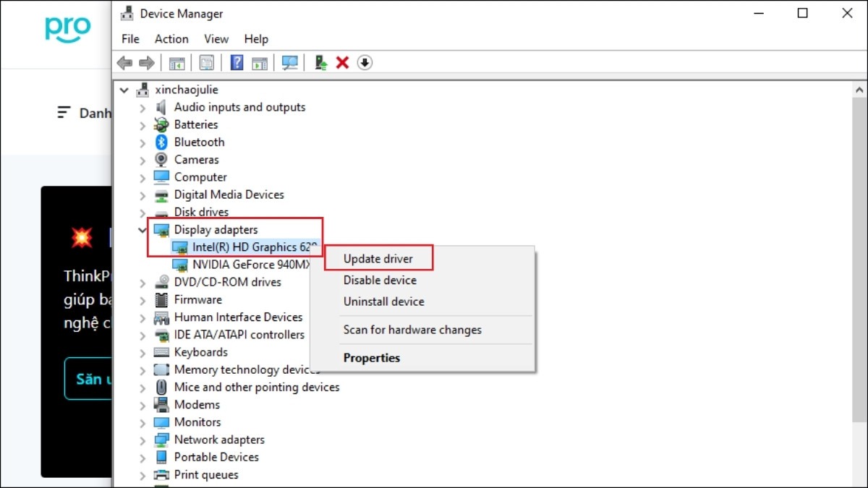868x488 pixels.
Task: Click the Firmware chip icon
Action: coord(161,299)
